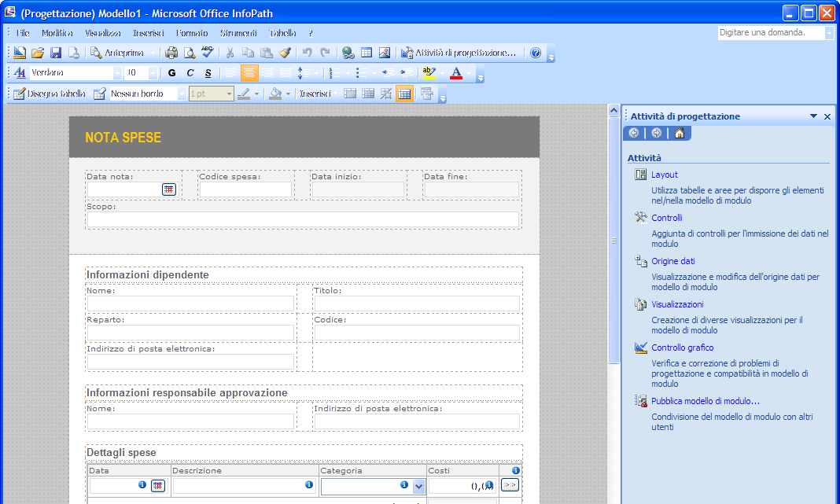Click the Save icon in the toolbar
This screenshot has height=504, width=840.
tap(56, 53)
